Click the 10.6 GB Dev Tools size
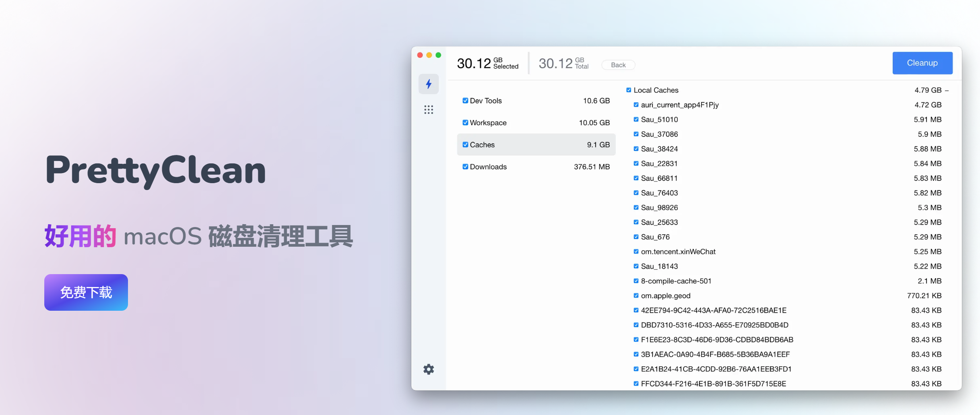Viewport: 980px width, 415px height. coord(596,101)
